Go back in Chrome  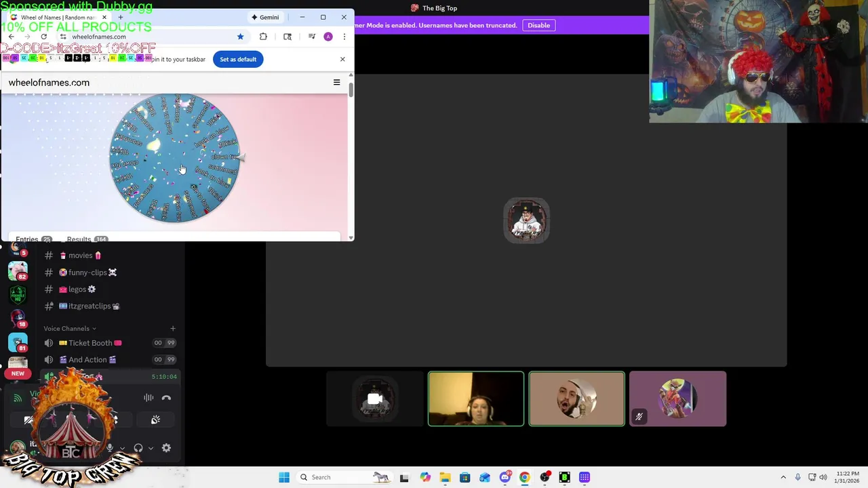tap(12, 37)
